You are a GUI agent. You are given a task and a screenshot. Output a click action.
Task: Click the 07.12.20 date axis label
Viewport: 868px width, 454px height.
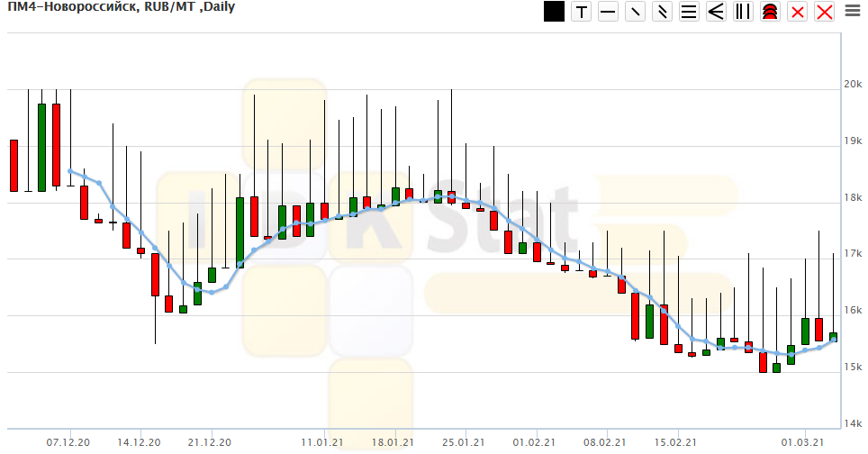click(x=68, y=442)
